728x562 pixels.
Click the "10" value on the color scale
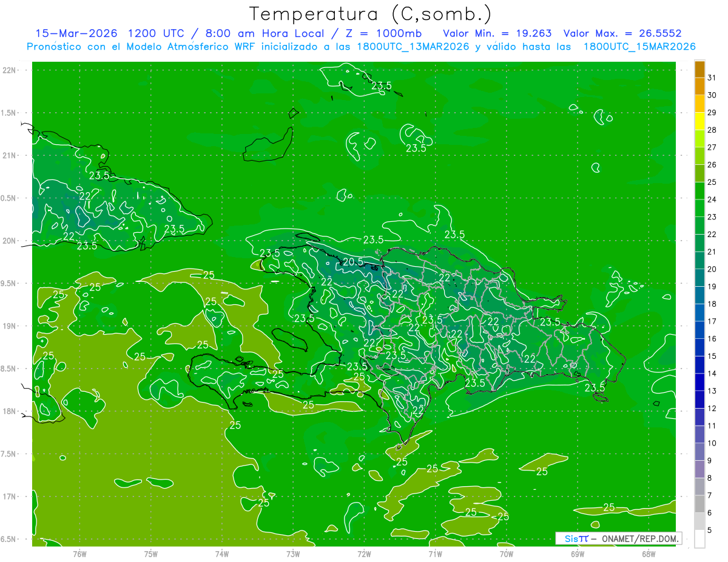712,443
